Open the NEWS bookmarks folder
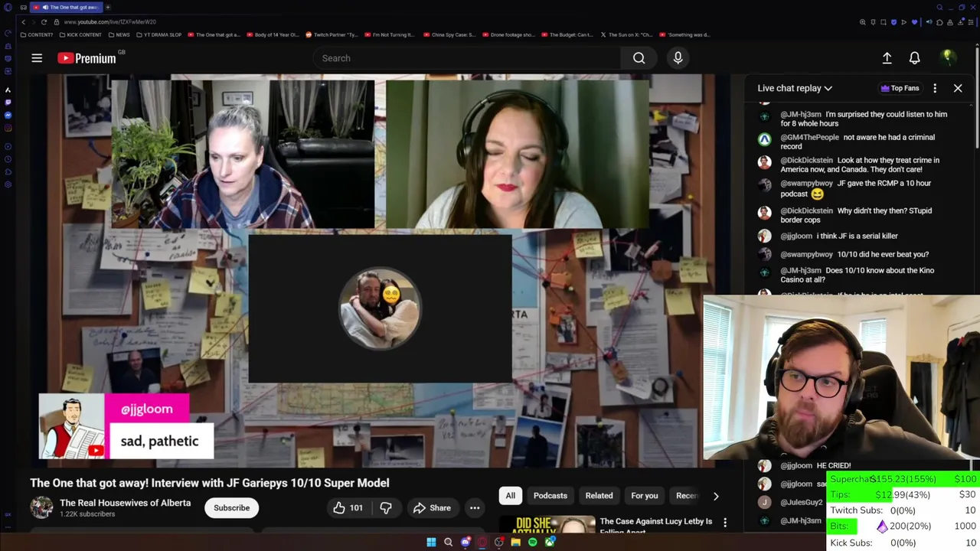The height and width of the screenshot is (551, 980). 119,34
